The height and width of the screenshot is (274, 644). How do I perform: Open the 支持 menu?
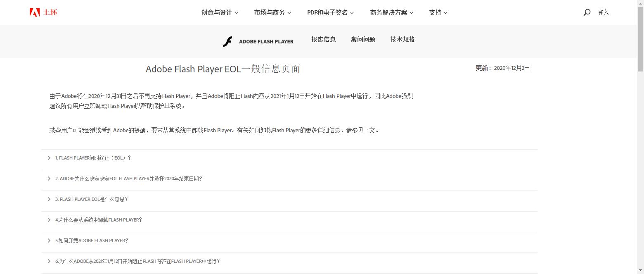(x=438, y=12)
